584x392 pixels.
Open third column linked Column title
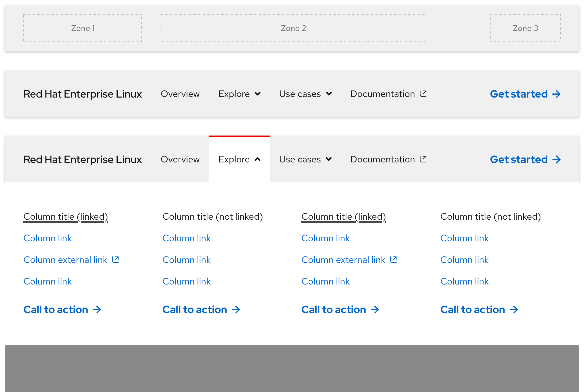tap(344, 217)
